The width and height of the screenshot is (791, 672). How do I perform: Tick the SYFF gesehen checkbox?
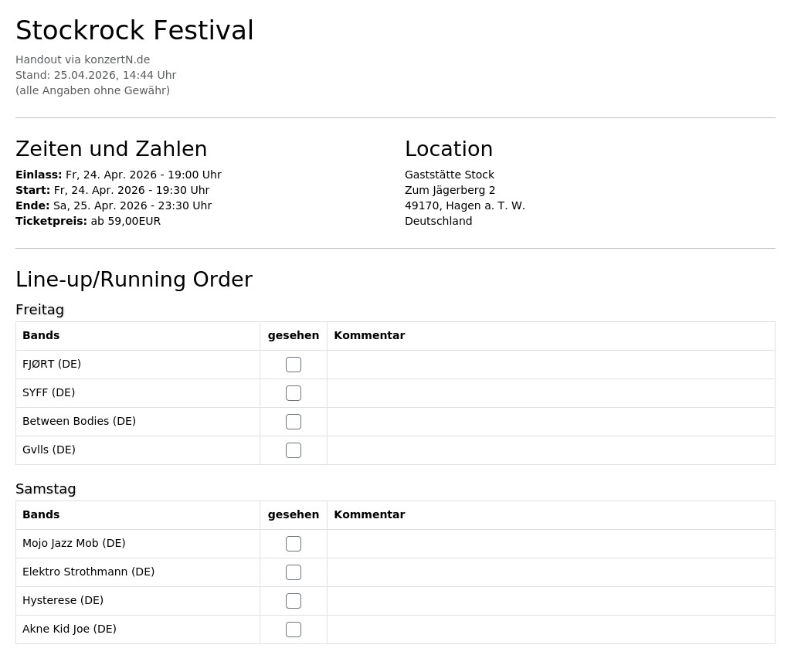pyautogui.click(x=293, y=393)
